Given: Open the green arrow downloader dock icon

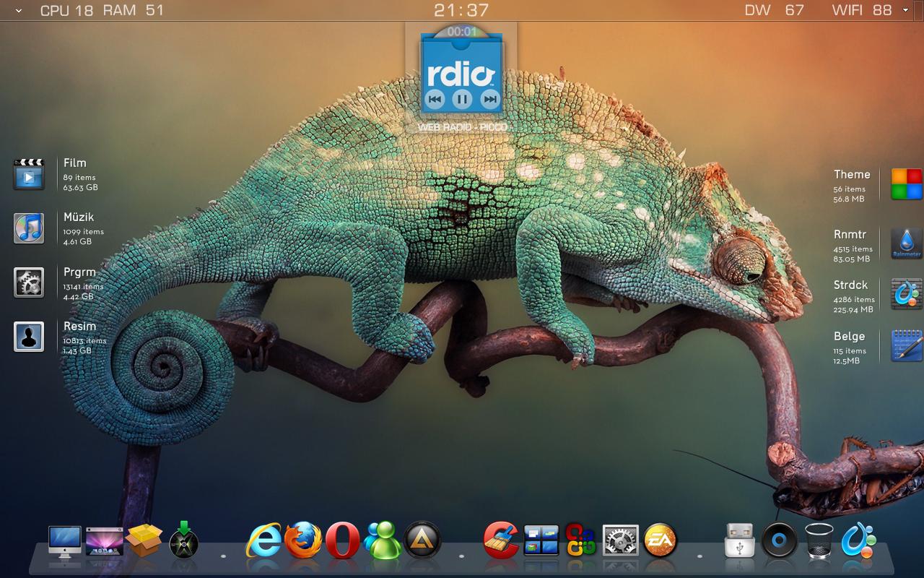Looking at the screenshot, I should 184,540.
